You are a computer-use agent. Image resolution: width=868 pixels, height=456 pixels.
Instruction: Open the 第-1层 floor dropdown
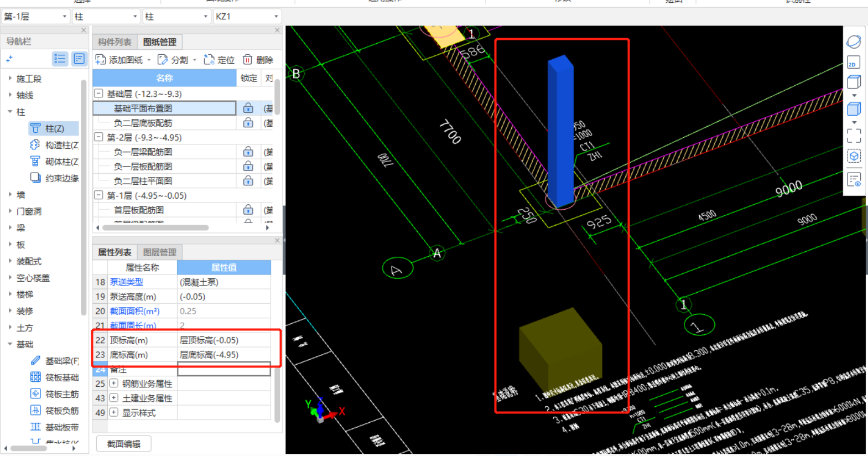coord(35,17)
